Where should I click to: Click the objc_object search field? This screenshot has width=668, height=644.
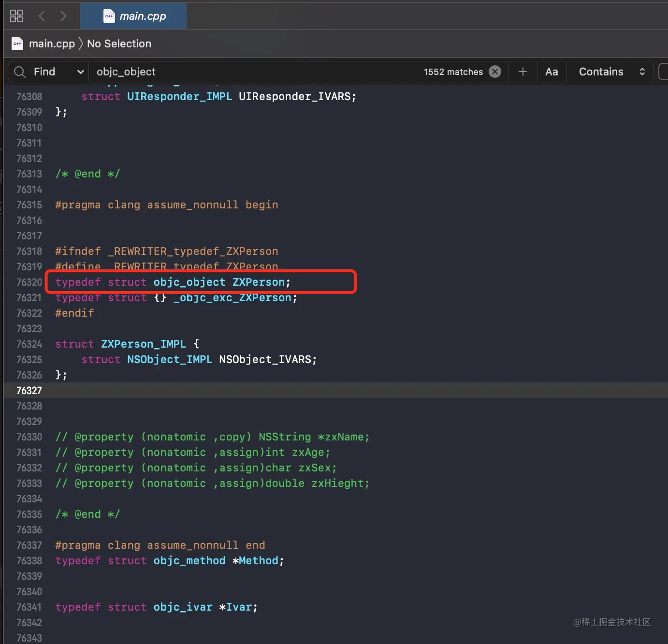256,72
